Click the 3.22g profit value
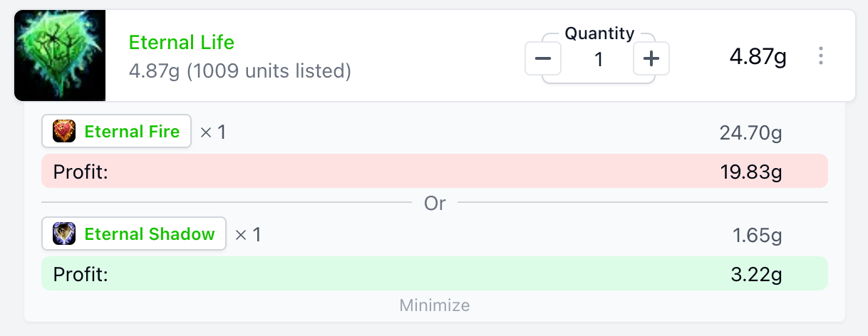The width and height of the screenshot is (868, 336). [x=757, y=274]
